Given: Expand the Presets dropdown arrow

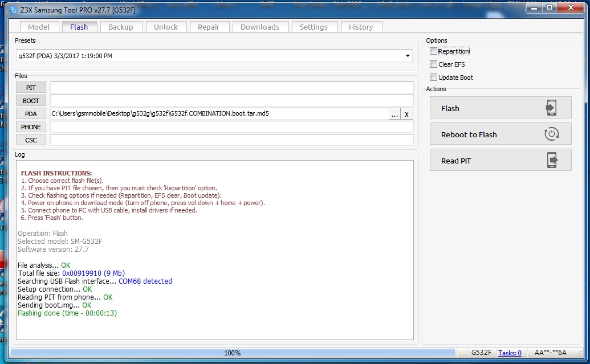Looking at the screenshot, I should [x=408, y=56].
